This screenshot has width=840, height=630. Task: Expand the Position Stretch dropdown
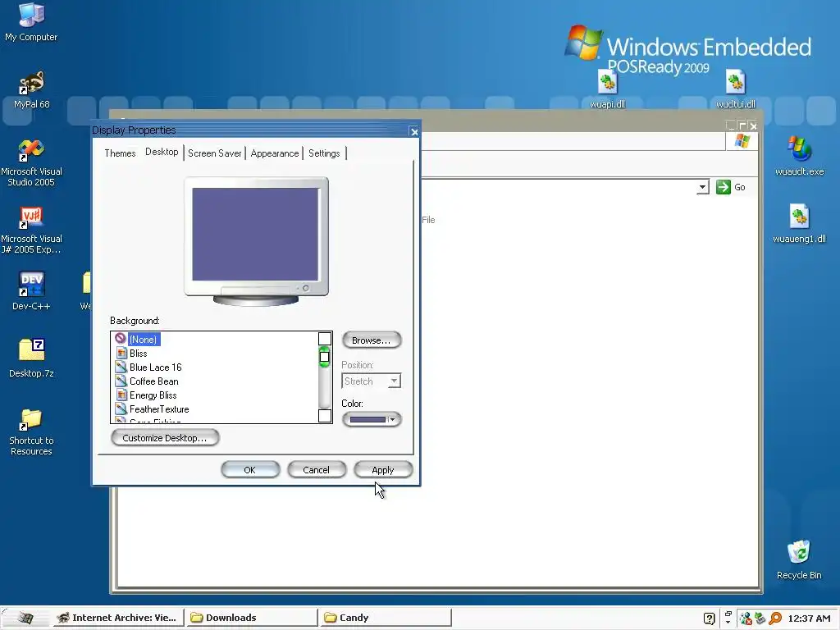tap(395, 381)
